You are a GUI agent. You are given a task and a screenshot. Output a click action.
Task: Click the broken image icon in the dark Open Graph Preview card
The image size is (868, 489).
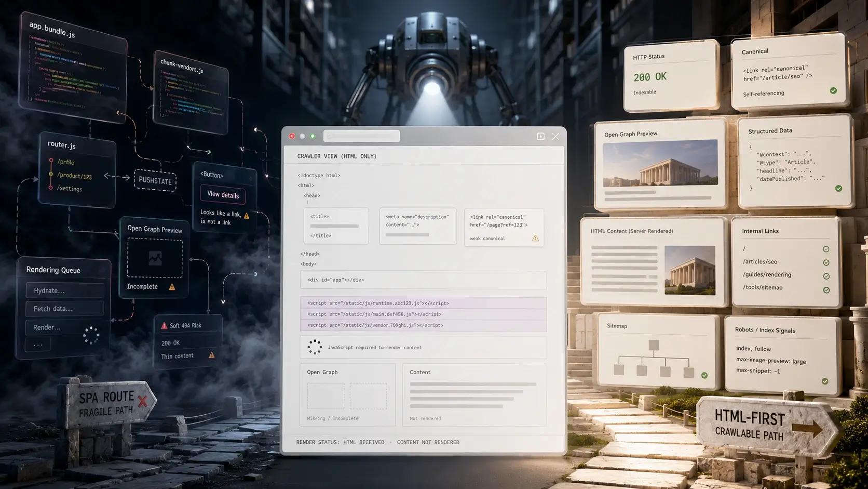click(155, 258)
